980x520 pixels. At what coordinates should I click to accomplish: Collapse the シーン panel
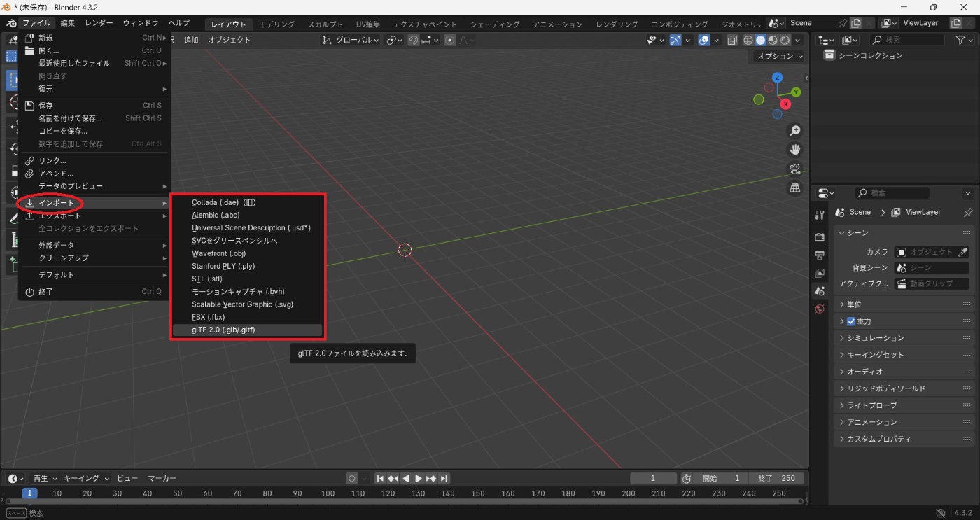(x=904, y=233)
